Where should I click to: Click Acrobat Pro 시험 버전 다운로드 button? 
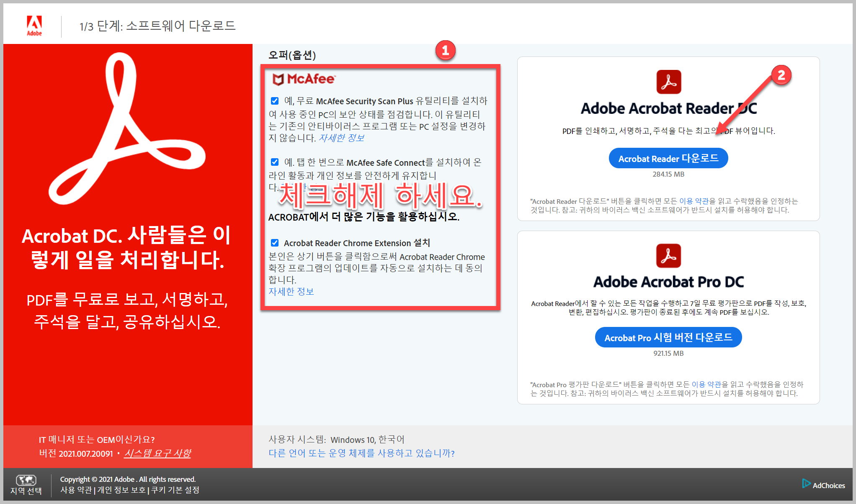coord(668,337)
